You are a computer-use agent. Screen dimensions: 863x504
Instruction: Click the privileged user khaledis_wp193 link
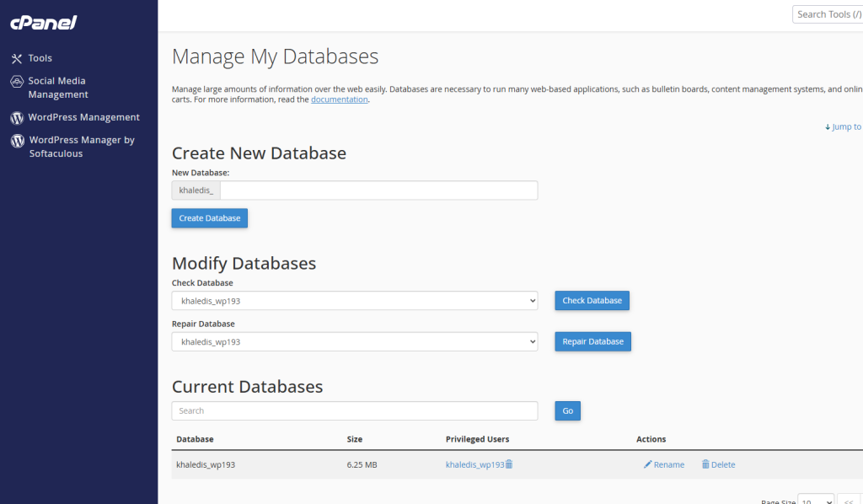tap(474, 464)
